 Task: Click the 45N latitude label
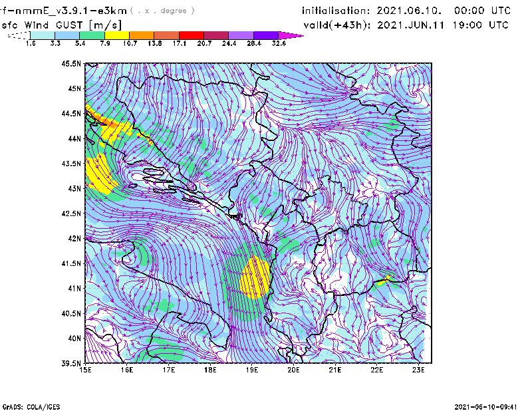(74, 88)
